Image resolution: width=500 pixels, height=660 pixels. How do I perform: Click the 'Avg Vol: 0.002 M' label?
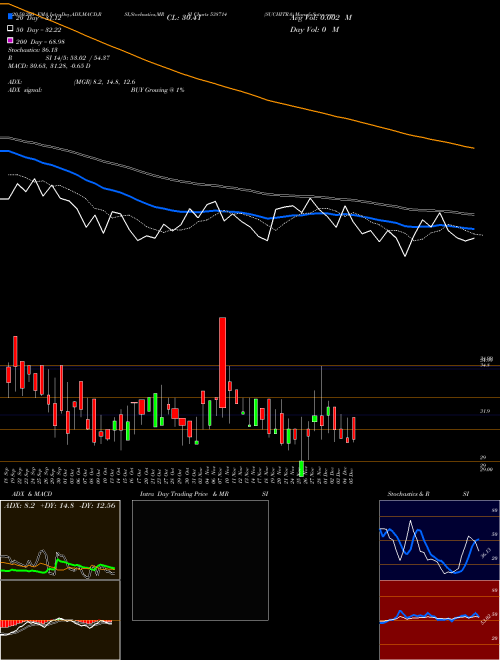[321, 18]
